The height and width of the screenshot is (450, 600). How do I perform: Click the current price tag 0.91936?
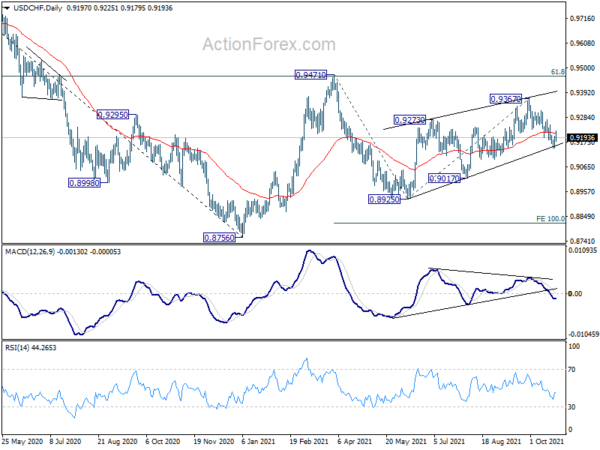[582, 138]
